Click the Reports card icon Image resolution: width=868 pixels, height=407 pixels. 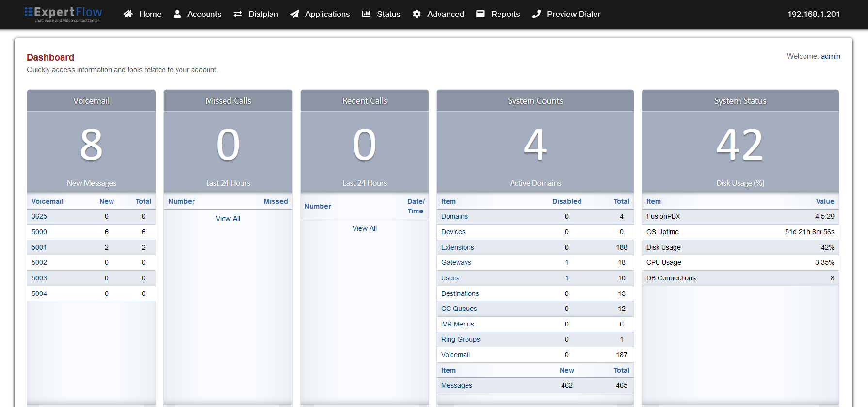pos(481,14)
